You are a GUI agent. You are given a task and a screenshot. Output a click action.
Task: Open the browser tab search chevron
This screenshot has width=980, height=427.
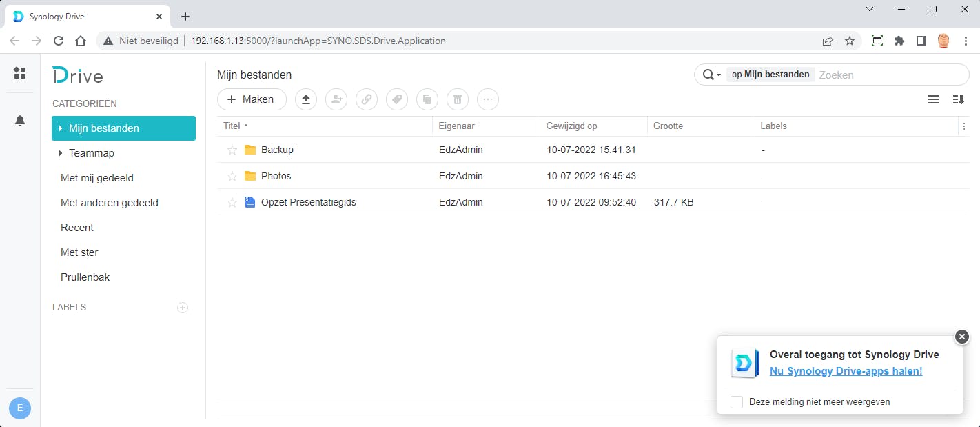869,10
